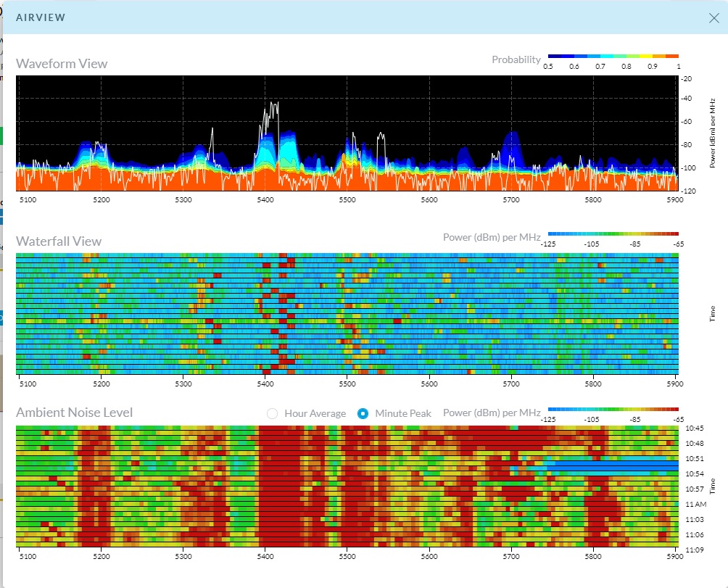Image resolution: width=728 pixels, height=588 pixels.
Task: Click the 10:45 time label
Action: (695, 428)
